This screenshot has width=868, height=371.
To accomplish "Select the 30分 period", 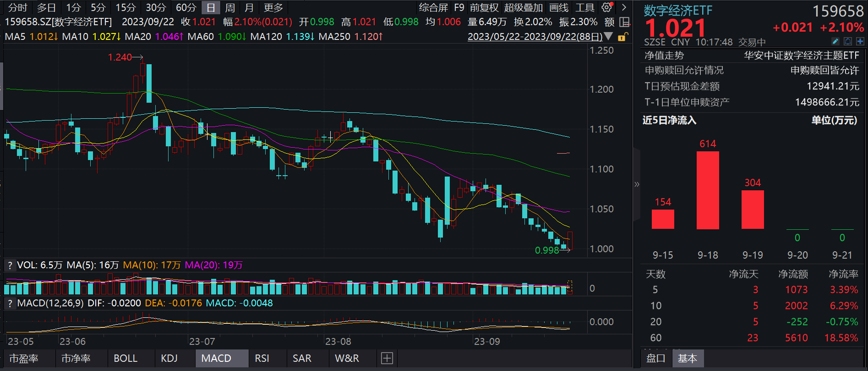I will point(156,8).
